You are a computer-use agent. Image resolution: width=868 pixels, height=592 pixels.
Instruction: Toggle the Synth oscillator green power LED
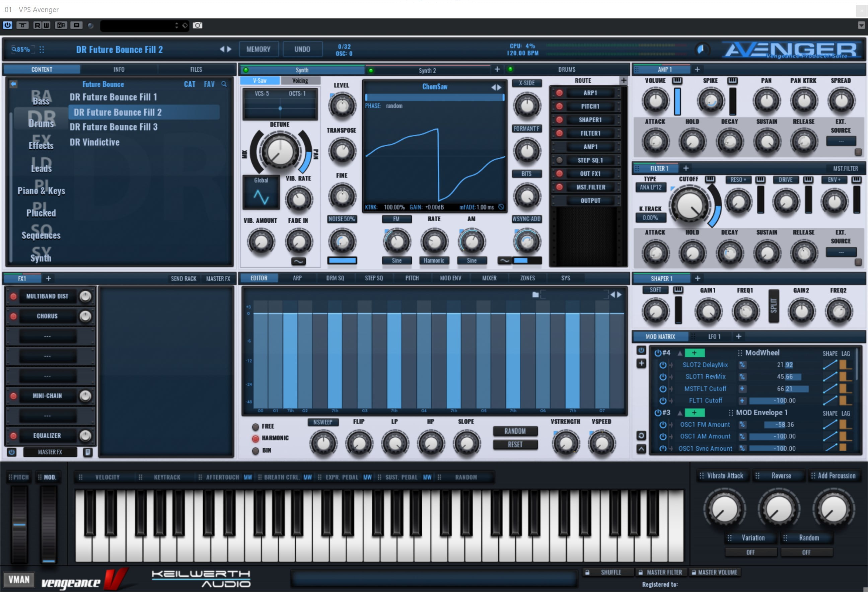[246, 70]
